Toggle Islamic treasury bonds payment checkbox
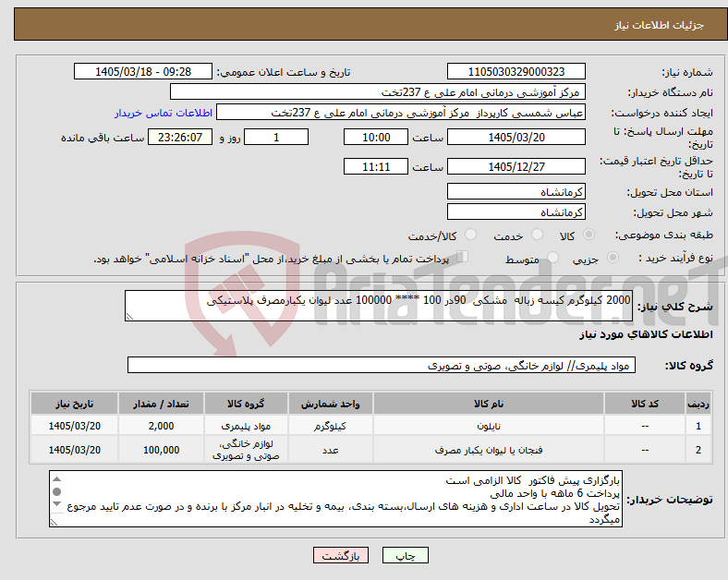The height and width of the screenshot is (580, 728). click(x=463, y=257)
